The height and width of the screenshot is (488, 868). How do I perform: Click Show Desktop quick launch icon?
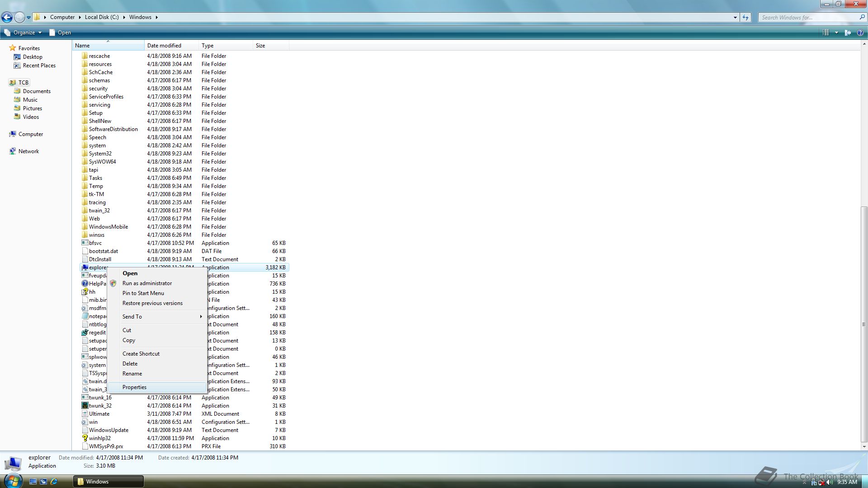[x=33, y=482]
